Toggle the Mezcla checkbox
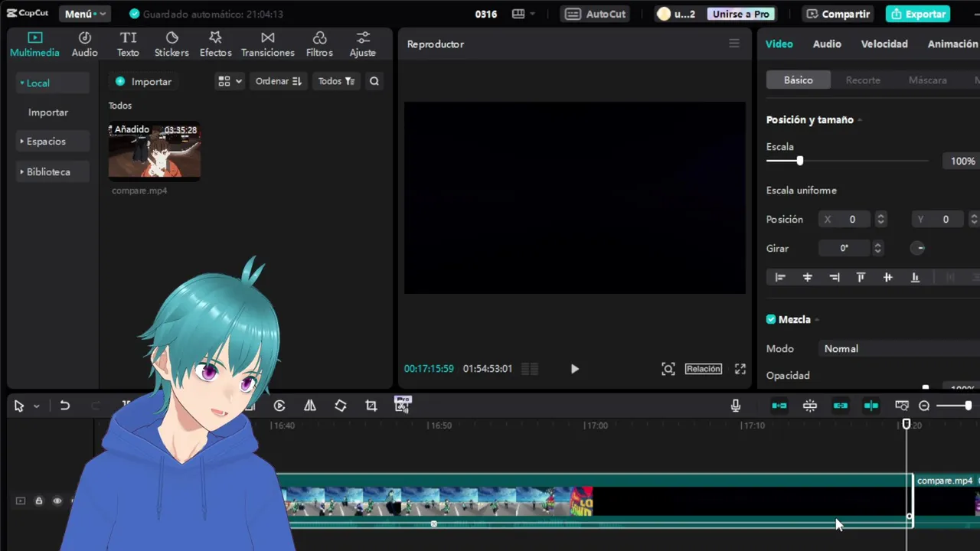The image size is (980, 551). pos(771,320)
